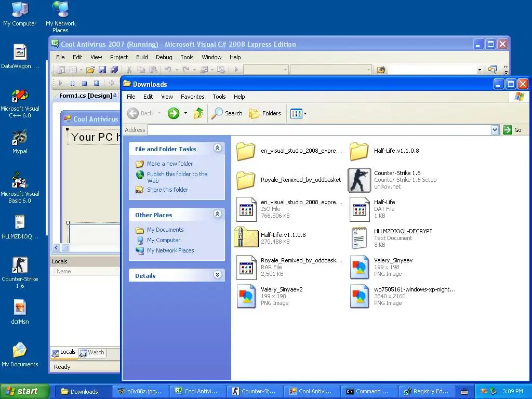Switch to the Locals tab in Visual C#
Viewport: 532px width, 399px height.
point(64,353)
